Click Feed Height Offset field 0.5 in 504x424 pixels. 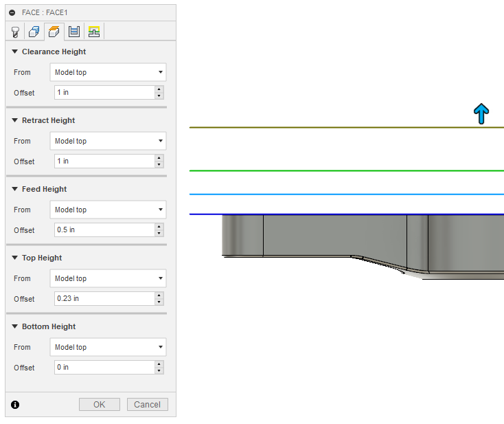(104, 230)
